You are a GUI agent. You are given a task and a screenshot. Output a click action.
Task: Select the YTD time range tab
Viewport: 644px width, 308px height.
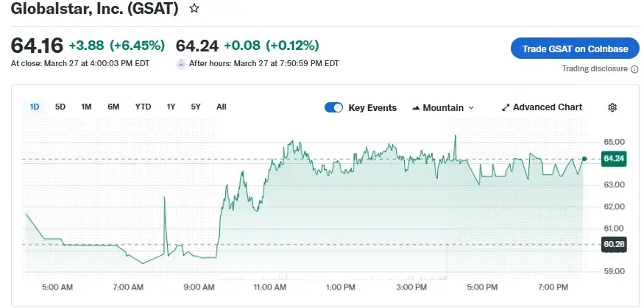143,107
